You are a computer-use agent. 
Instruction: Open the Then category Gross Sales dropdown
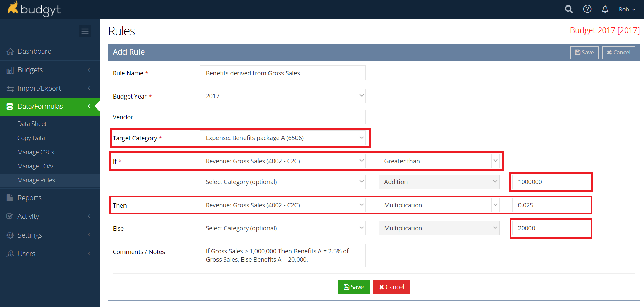[282, 205]
